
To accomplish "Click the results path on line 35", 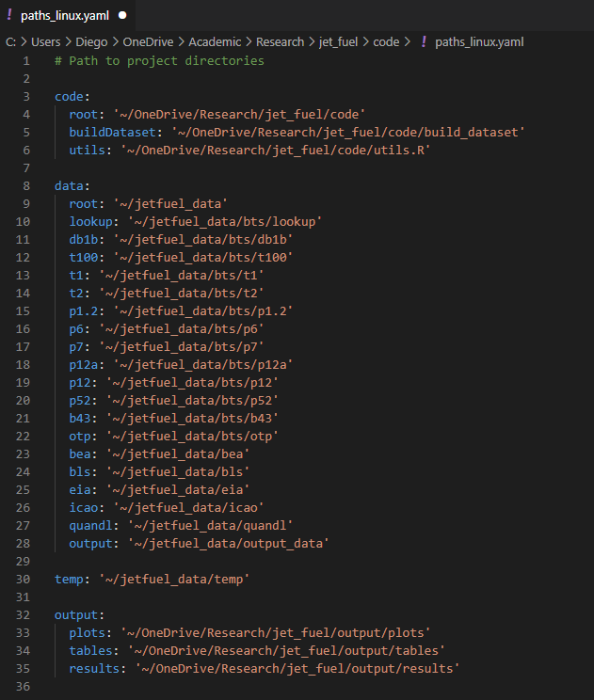I will tap(297, 668).
